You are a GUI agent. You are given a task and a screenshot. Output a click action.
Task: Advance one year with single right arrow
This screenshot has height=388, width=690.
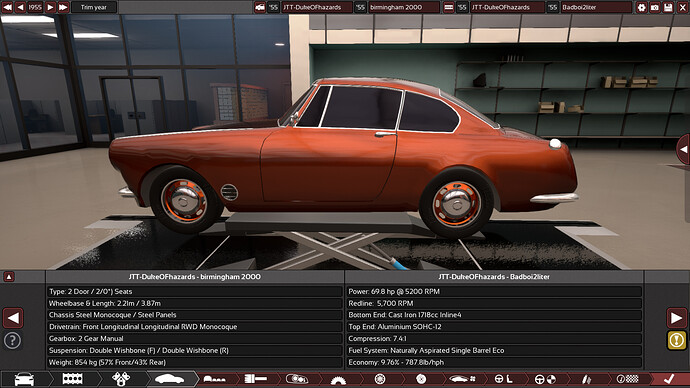coord(50,7)
